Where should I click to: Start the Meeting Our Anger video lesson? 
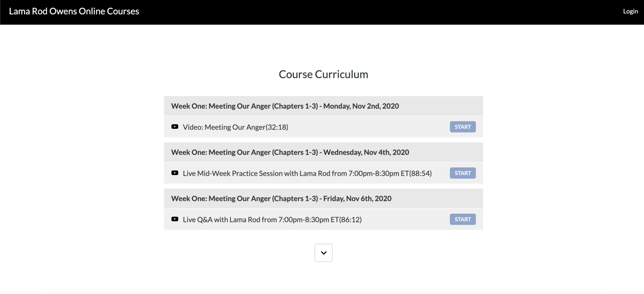click(x=462, y=127)
